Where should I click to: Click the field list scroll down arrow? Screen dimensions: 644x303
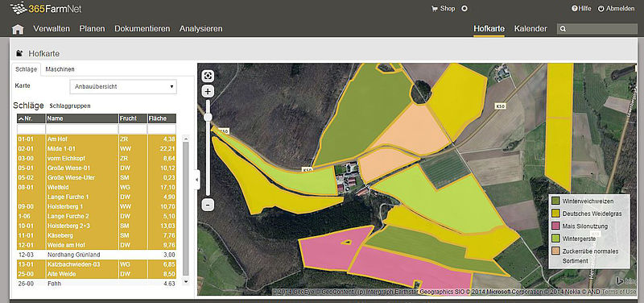186,281
